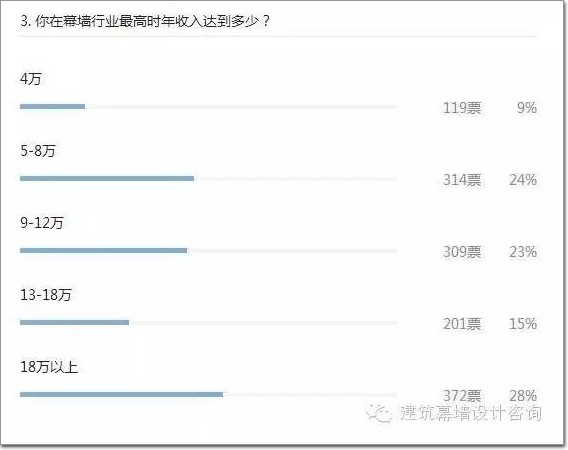This screenshot has width=568, height=450.
Task: Click the question 3 title text
Action: tap(145, 21)
